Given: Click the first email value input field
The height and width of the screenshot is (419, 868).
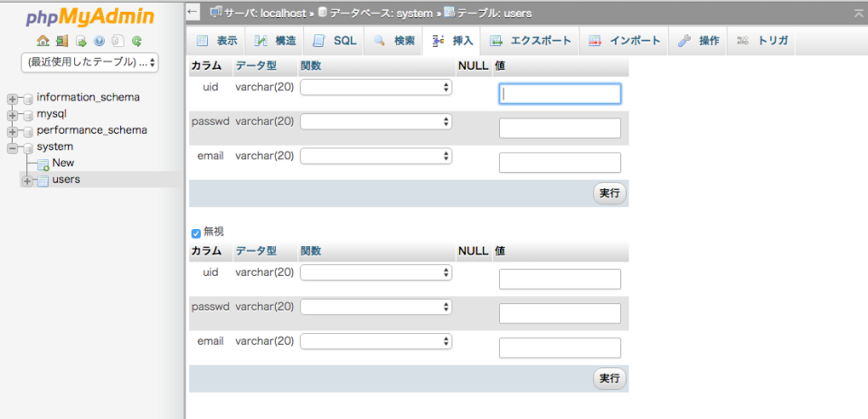Looking at the screenshot, I should click(x=560, y=163).
